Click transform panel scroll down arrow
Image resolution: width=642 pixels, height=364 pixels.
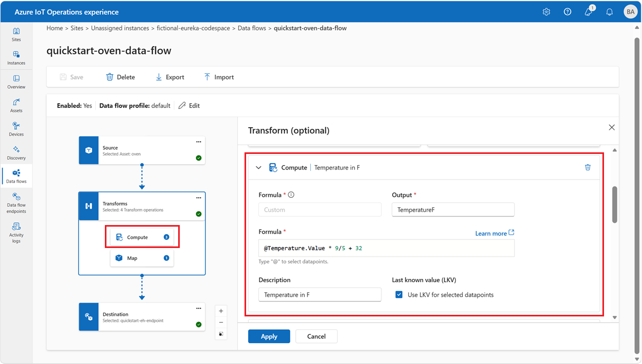point(615,317)
